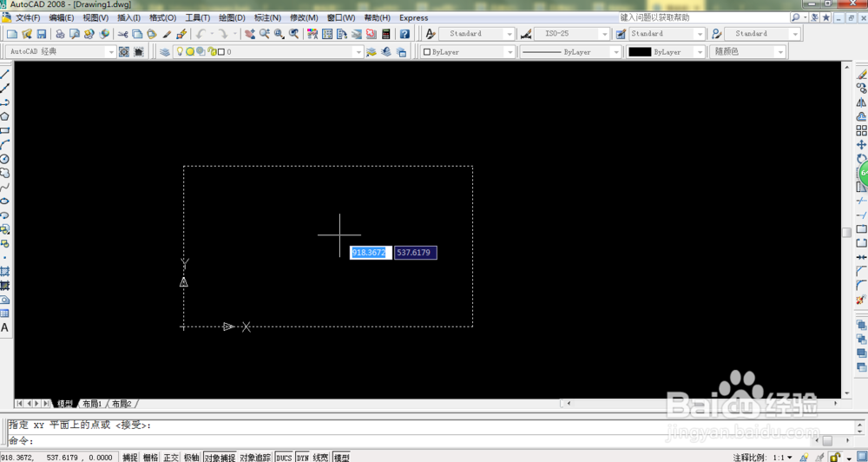868x462 pixels.
Task: Open the QuickCalc calculator icon
Action: click(386, 34)
